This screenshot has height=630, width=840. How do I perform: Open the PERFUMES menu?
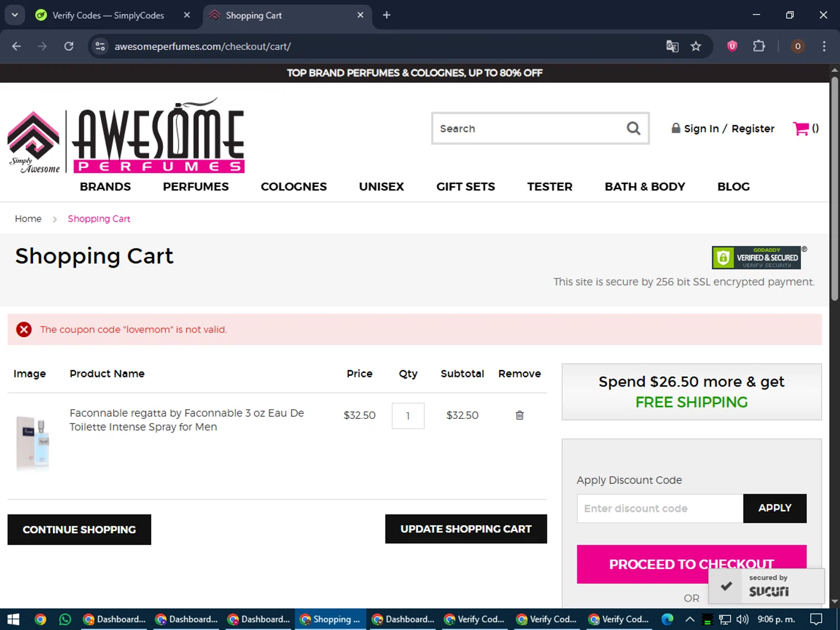coord(195,186)
